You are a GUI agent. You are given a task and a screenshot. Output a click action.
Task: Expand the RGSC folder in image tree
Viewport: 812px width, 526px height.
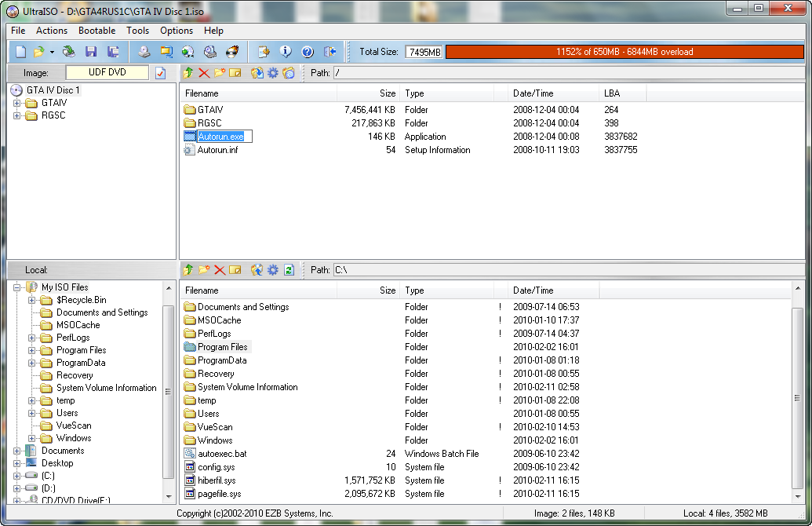(16, 115)
